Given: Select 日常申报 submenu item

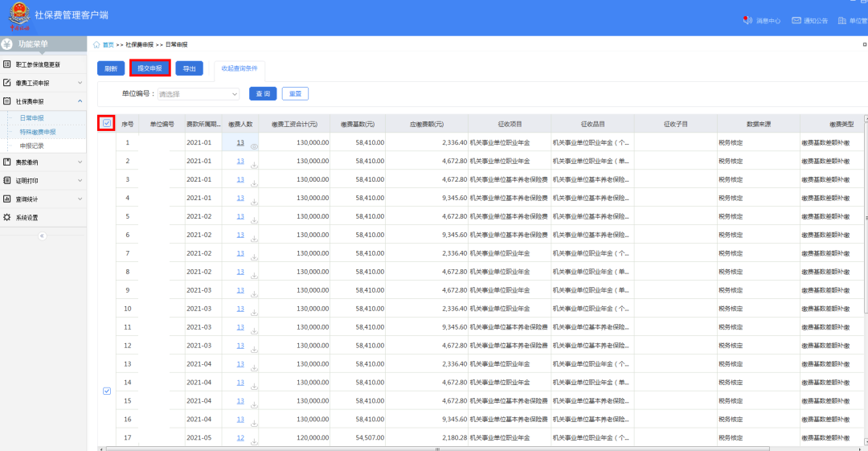Looking at the screenshot, I should (31, 118).
